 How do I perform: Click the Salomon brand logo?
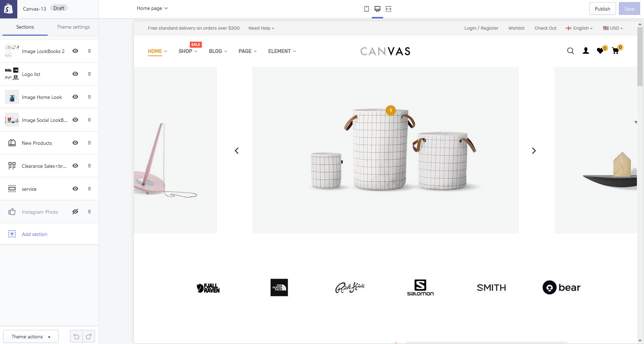(420, 287)
